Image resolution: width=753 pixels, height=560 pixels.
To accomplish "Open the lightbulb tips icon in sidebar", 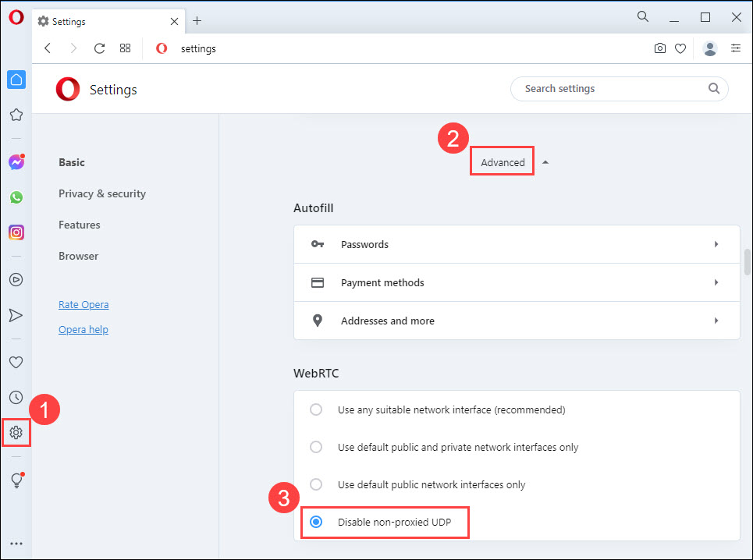I will tap(17, 480).
